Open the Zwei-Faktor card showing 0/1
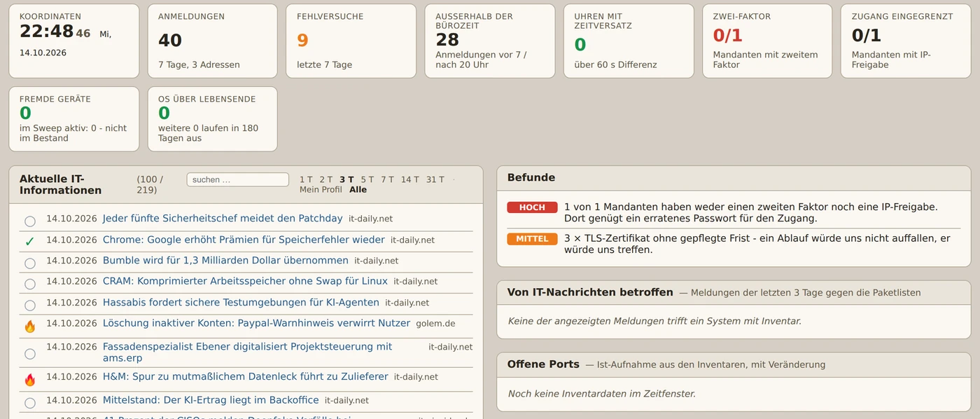Image resolution: width=980 pixels, height=419 pixels. click(767, 41)
